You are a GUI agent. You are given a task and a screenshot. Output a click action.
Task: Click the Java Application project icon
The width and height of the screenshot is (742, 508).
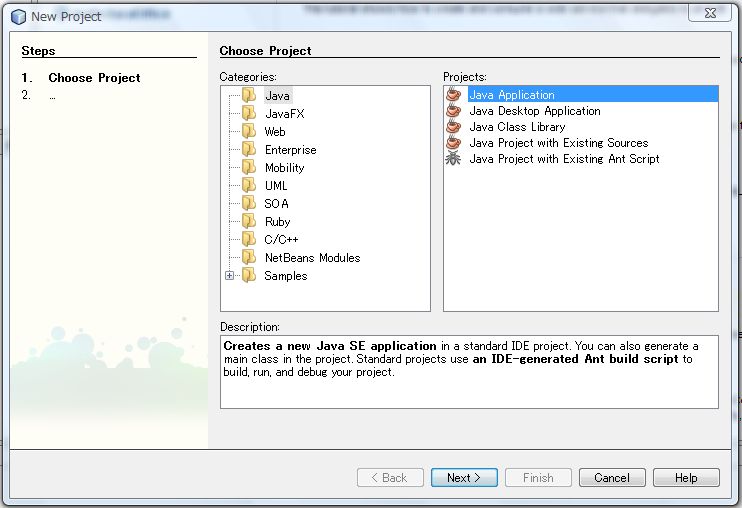[x=454, y=95]
